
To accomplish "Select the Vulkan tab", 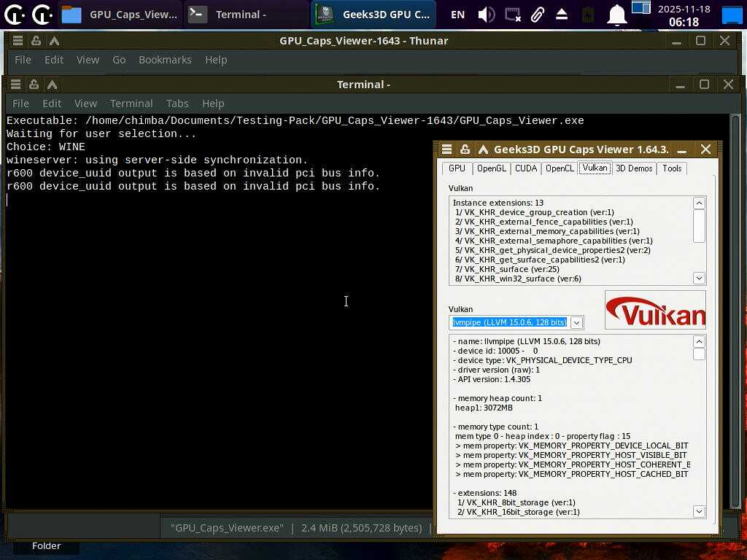I will pos(595,168).
